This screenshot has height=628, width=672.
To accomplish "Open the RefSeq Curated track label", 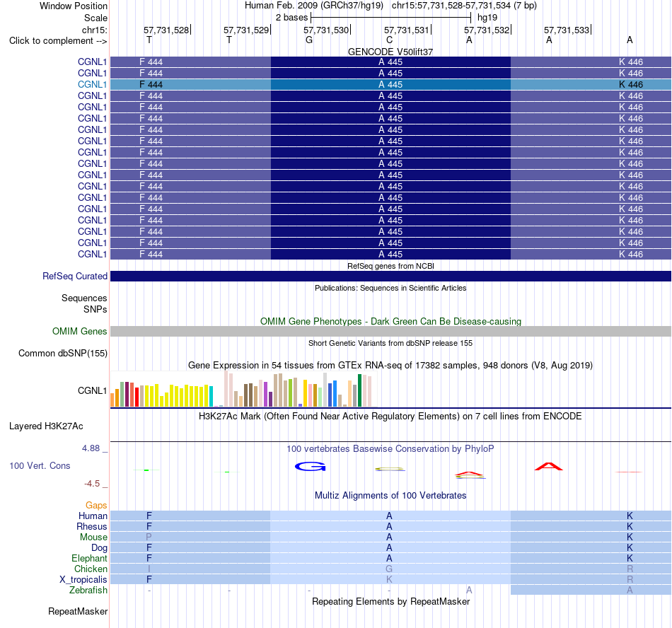I will click(x=74, y=277).
